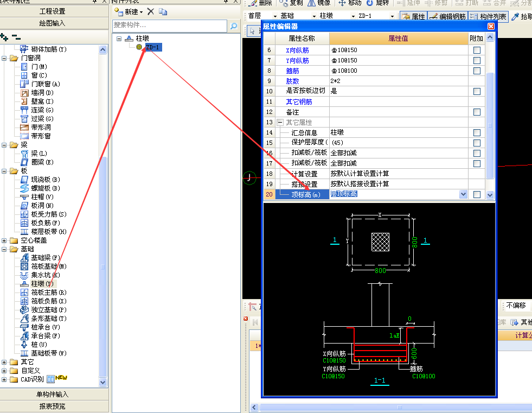Screen dimensions: 532x413
Task: Click the 镜像 toolbar button
Action: coord(319,3)
